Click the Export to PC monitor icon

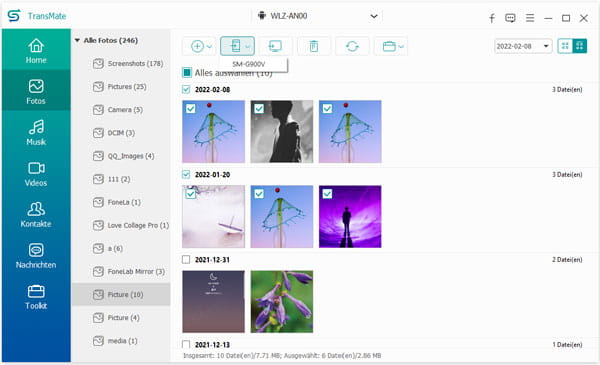[x=275, y=46]
